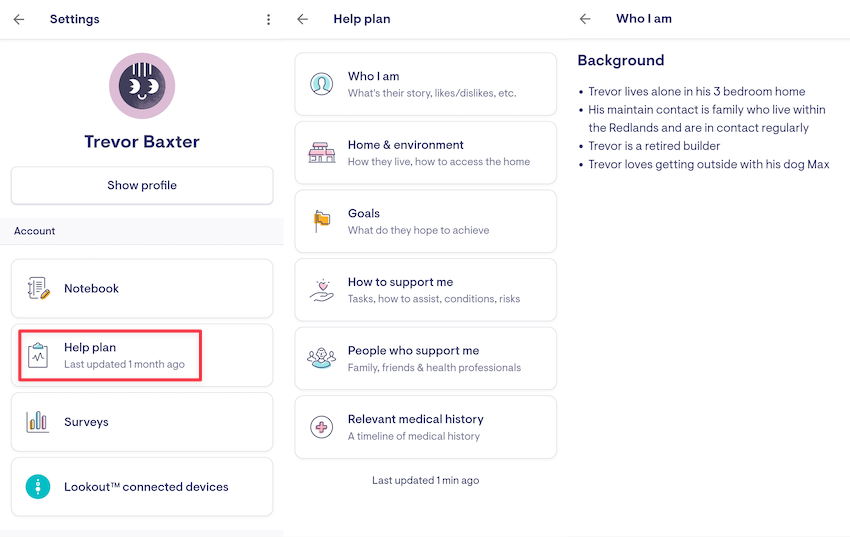Open the three-dot overflow menu in Settings
The width and height of the screenshot is (850, 537).
point(268,19)
